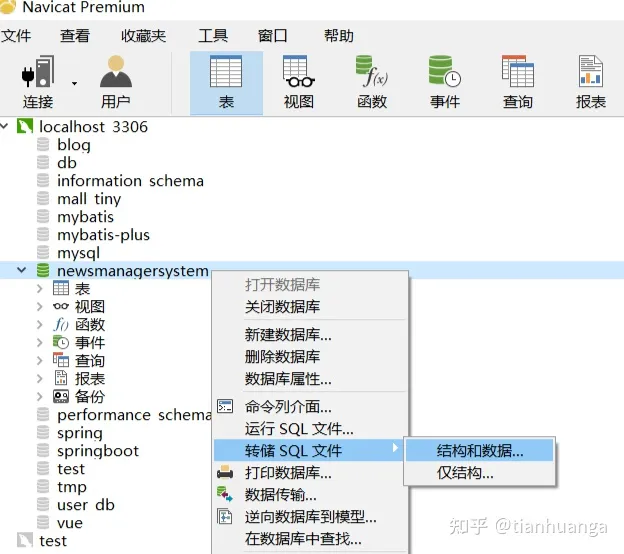Open the 连接 dropdown arrow
Image resolution: width=624 pixels, height=554 pixels.
pos(74,84)
